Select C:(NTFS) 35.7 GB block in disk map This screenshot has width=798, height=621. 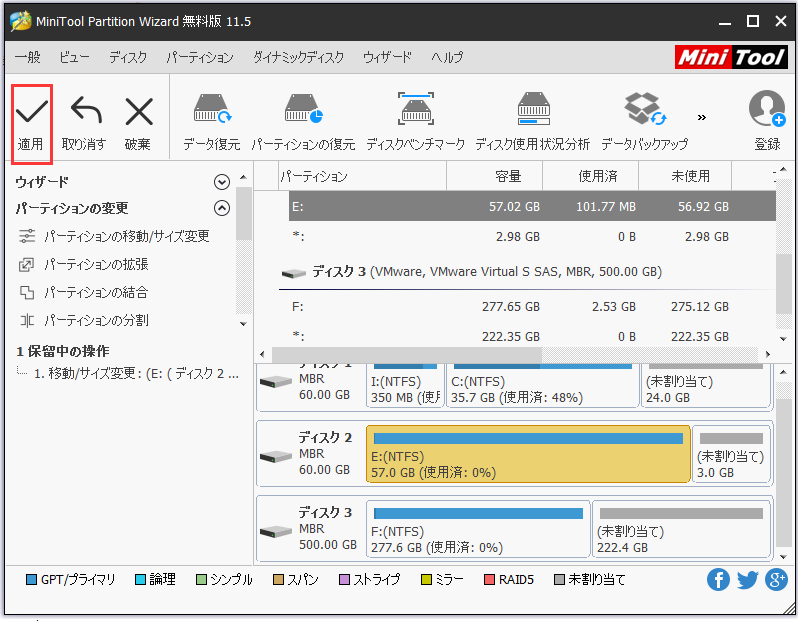[542, 387]
